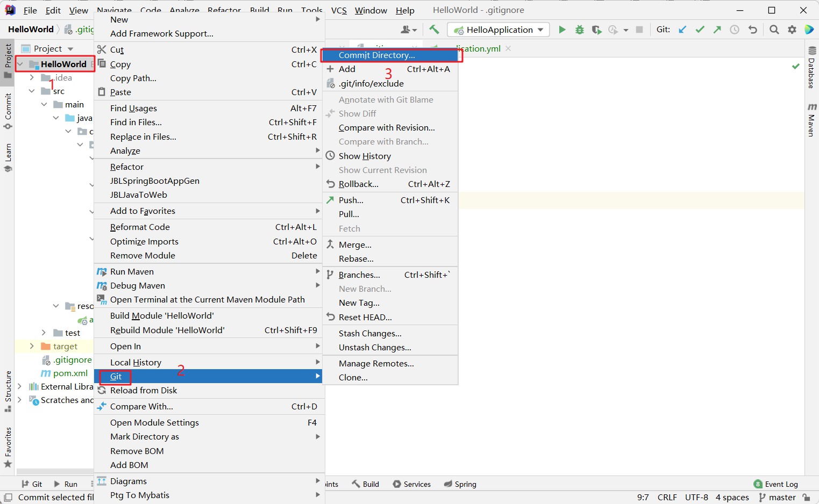
Task: Open the Structure tool window
Action: (x=8, y=391)
